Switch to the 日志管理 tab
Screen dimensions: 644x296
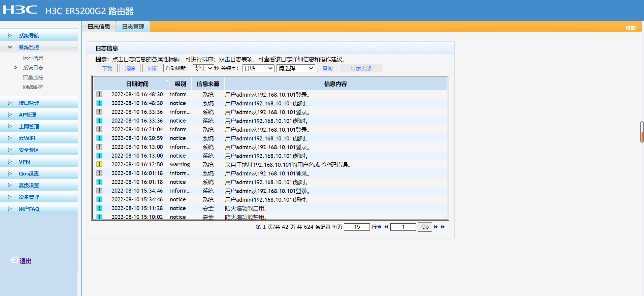(x=133, y=27)
